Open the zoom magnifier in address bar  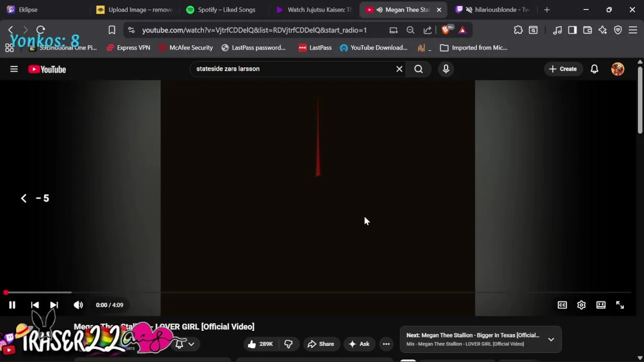411,30
